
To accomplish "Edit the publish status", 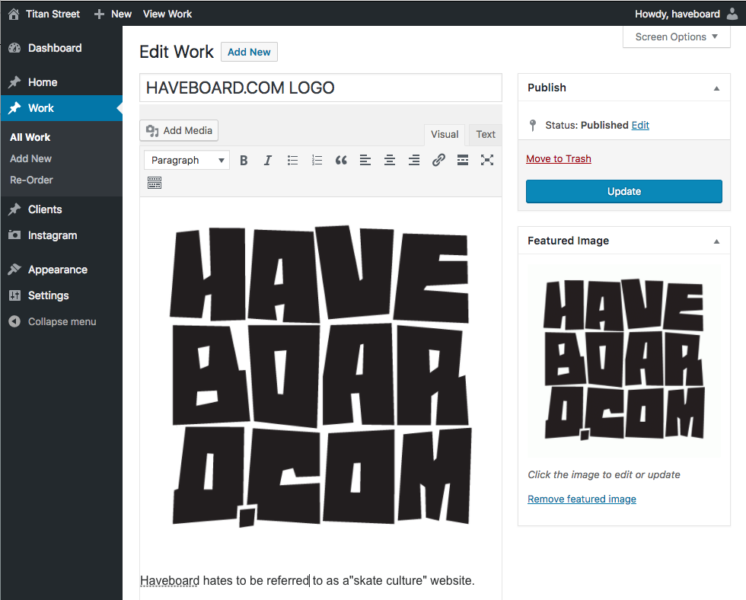I will 640,125.
